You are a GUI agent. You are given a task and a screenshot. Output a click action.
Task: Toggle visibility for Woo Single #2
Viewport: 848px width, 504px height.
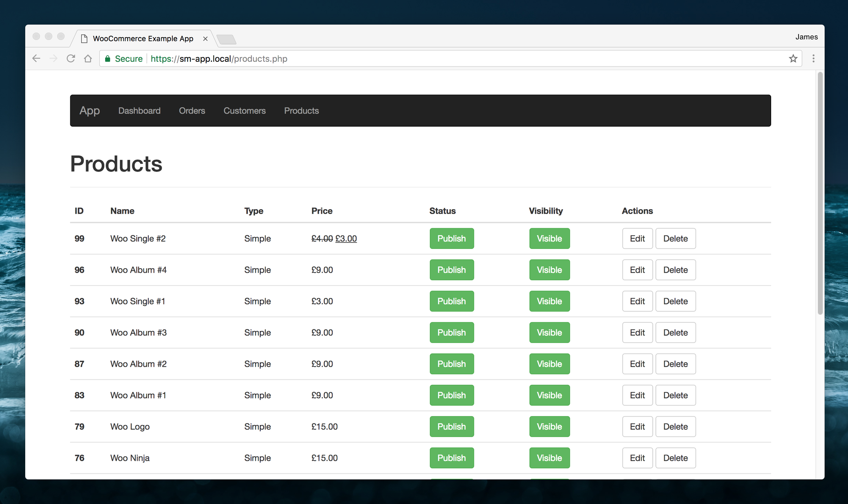coord(549,238)
